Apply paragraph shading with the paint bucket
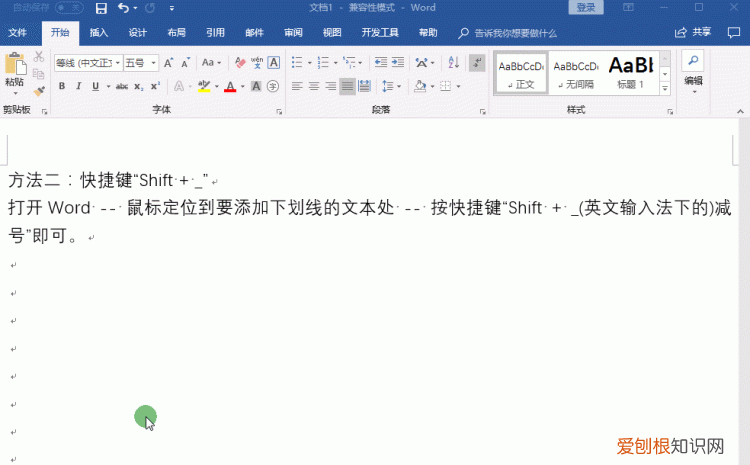The width and height of the screenshot is (750, 465). pyautogui.click(x=420, y=86)
